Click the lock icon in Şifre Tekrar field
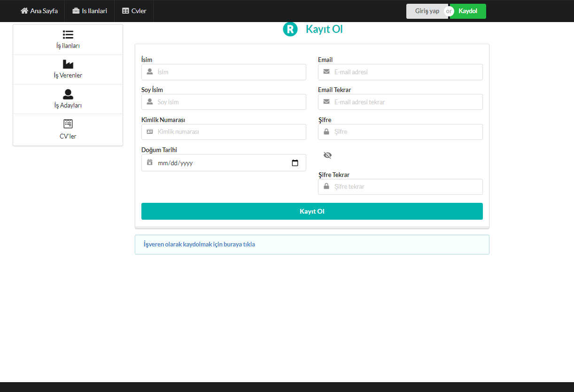 point(326,186)
